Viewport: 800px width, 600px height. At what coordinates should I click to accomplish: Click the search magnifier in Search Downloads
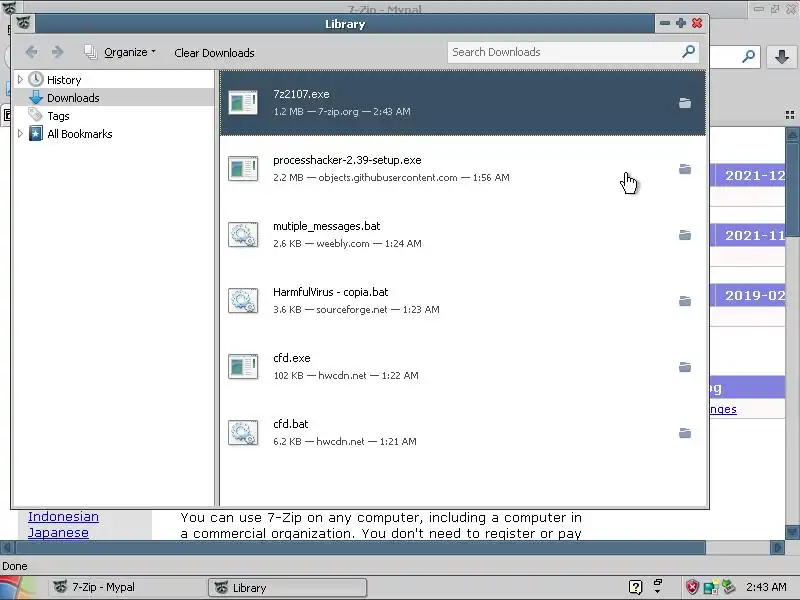pyautogui.click(x=688, y=52)
